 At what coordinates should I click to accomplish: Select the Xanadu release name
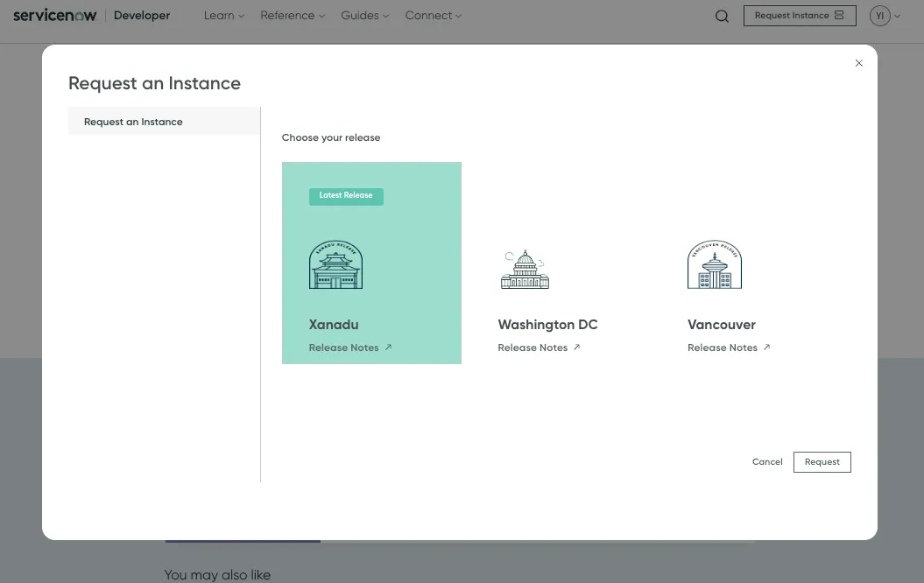(x=334, y=325)
